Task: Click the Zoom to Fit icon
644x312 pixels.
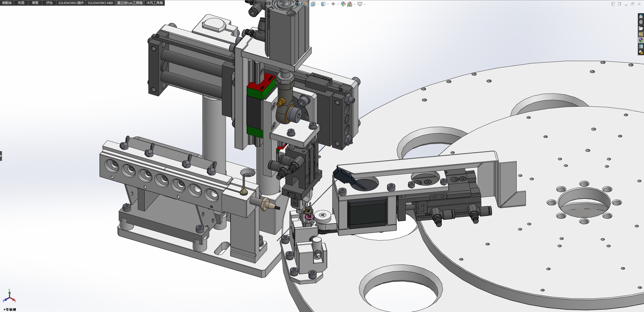Action: (280, 4)
